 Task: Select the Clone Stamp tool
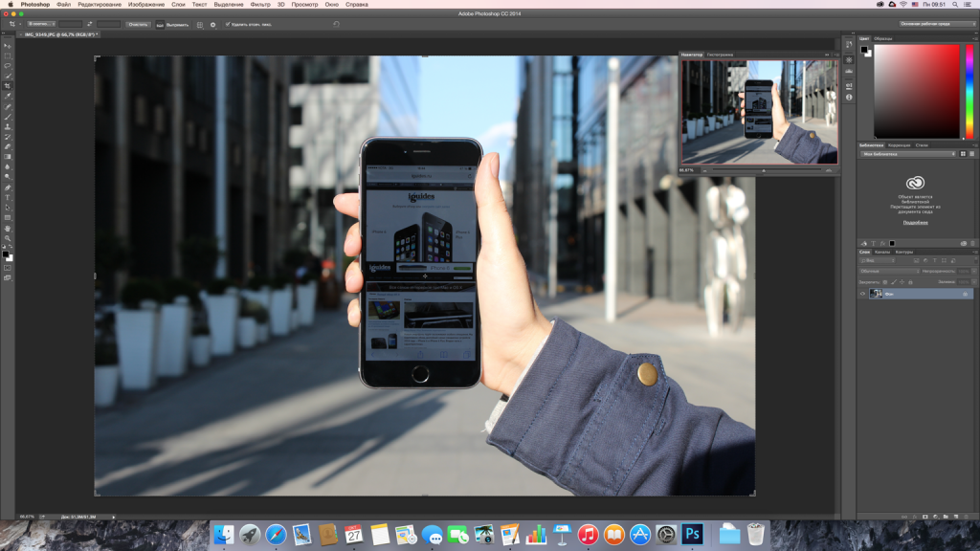[8, 127]
